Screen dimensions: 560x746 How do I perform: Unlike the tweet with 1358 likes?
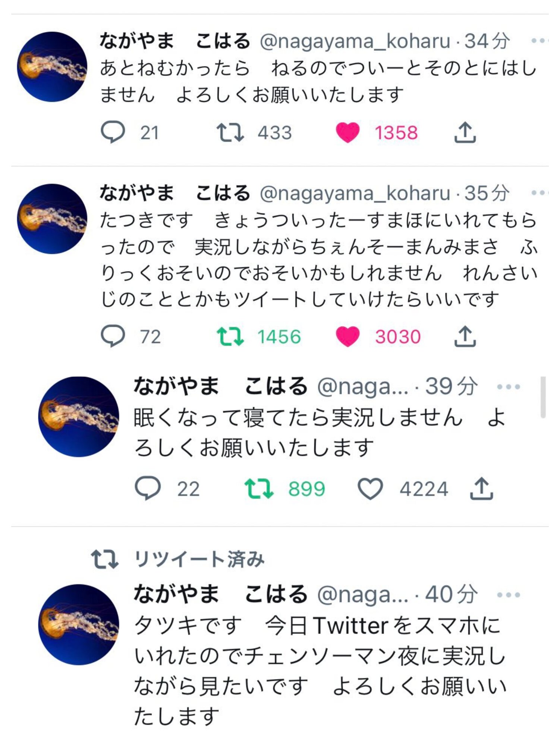click(347, 132)
